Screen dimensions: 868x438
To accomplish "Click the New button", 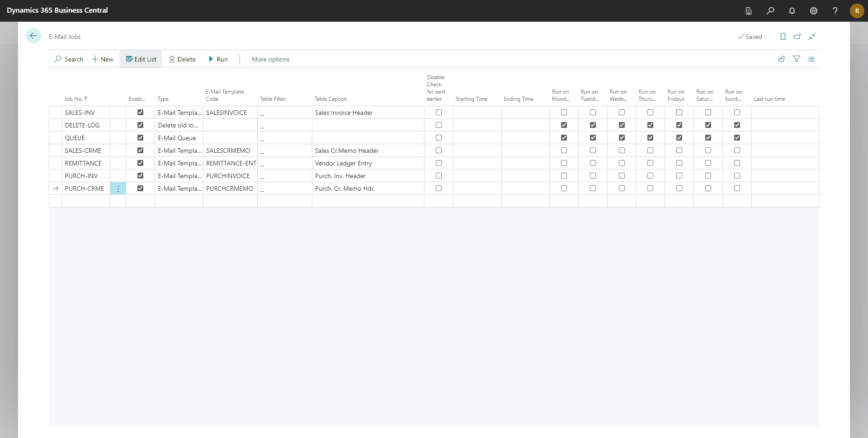I will [x=103, y=59].
